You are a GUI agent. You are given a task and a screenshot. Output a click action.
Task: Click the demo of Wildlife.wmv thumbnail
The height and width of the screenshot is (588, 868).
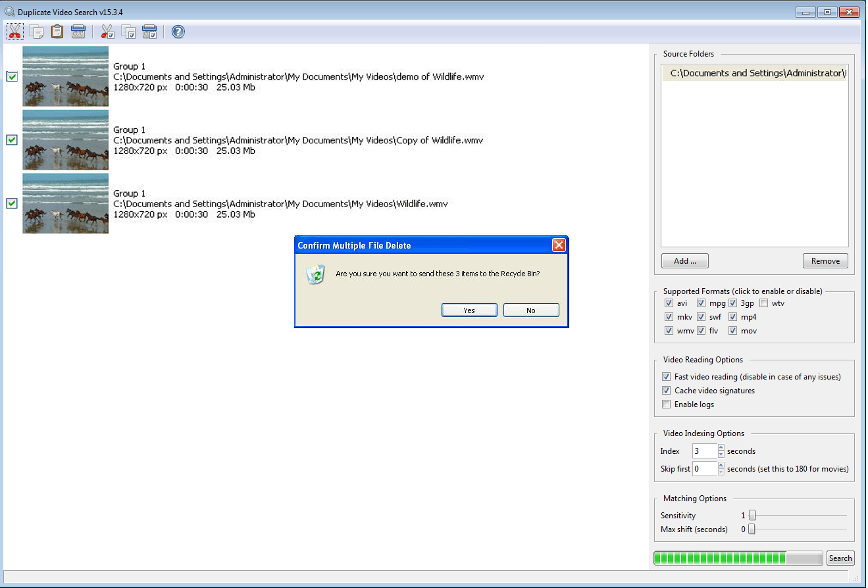(65, 76)
